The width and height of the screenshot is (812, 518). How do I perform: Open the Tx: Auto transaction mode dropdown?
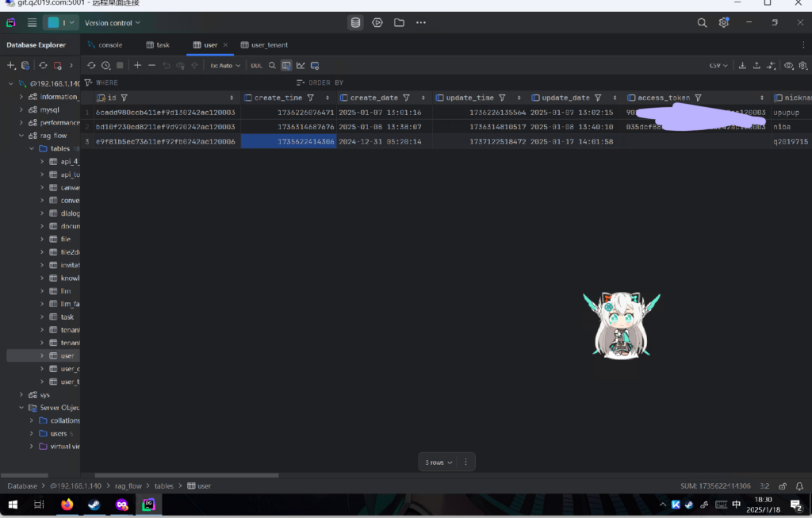pos(225,66)
